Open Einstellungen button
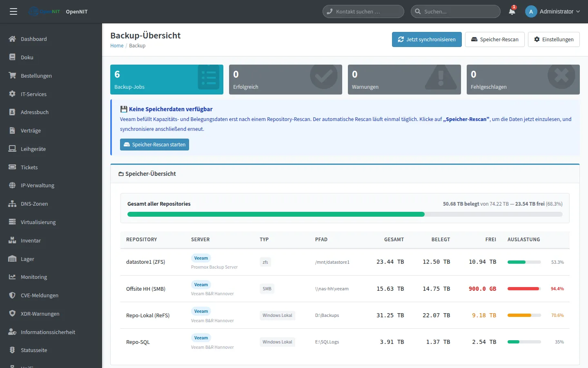The width and height of the screenshot is (588, 368). pyautogui.click(x=554, y=39)
